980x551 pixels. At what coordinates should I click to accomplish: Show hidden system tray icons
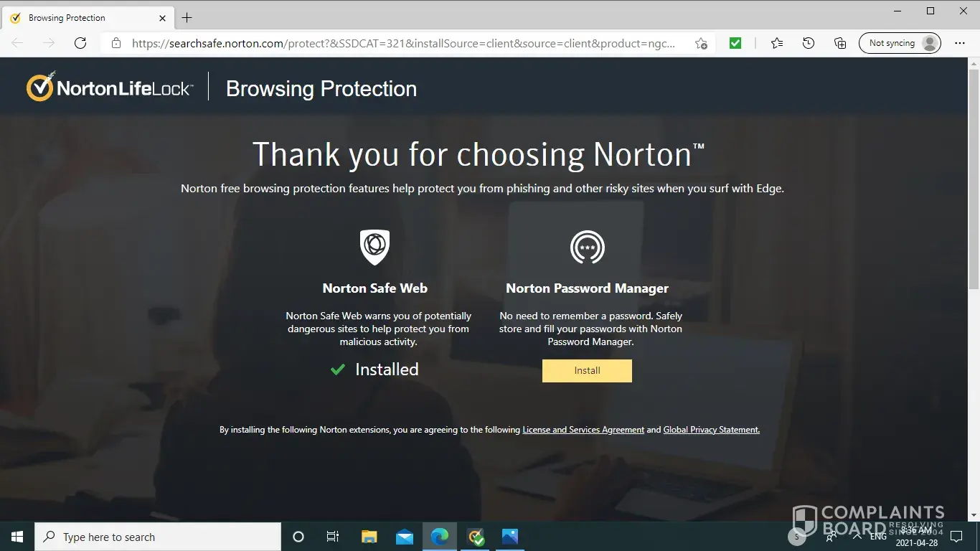click(x=857, y=537)
